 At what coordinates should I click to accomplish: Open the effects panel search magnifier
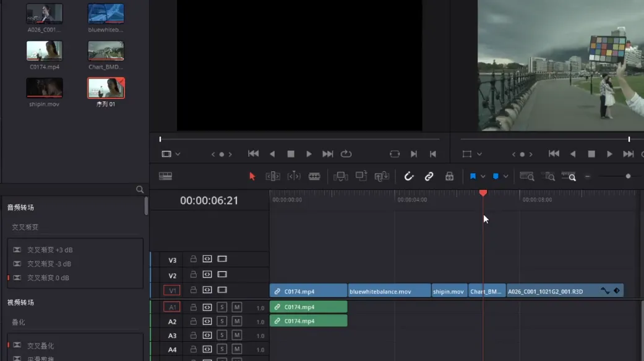(140, 190)
